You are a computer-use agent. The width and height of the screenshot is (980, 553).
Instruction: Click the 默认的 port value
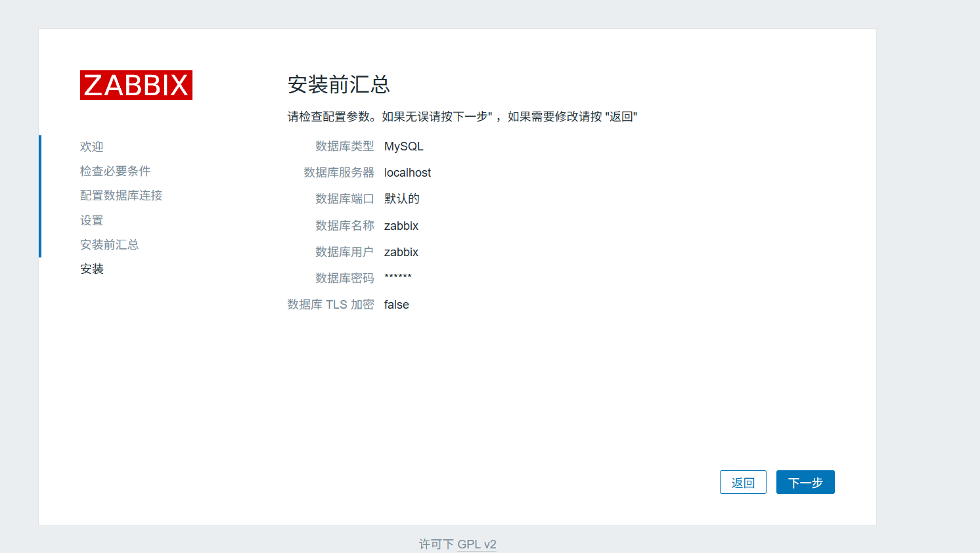coord(402,199)
